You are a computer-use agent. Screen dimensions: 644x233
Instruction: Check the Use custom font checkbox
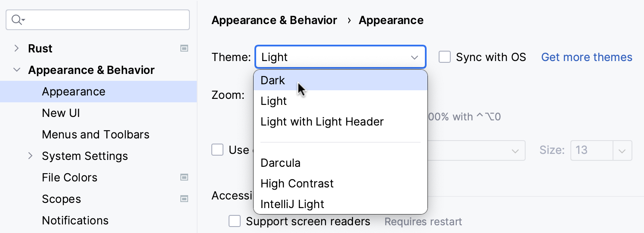pyautogui.click(x=217, y=150)
